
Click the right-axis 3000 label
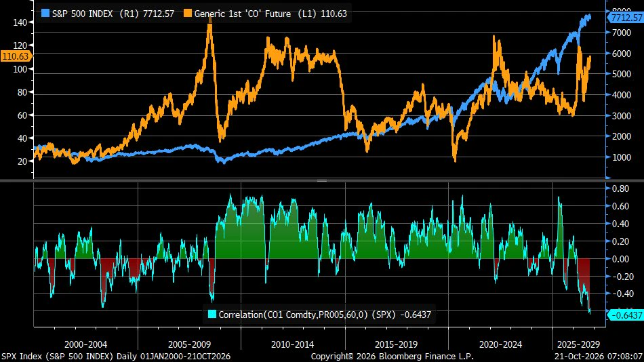click(622, 116)
